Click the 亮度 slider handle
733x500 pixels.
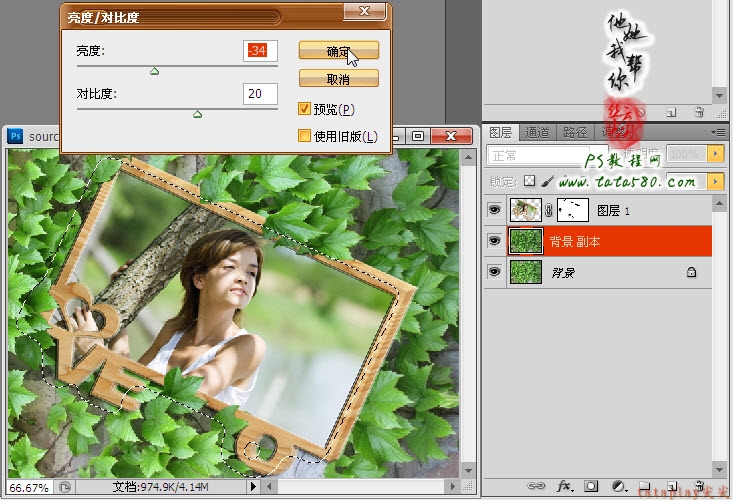(x=154, y=71)
